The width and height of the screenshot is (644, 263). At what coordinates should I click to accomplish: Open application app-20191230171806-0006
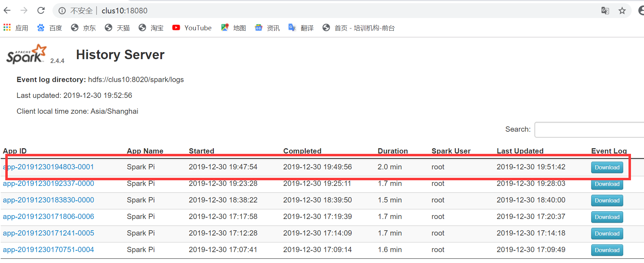pos(49,217)
